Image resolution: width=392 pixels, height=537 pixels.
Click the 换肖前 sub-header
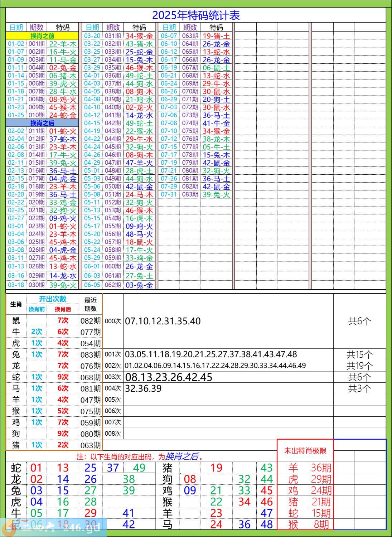click(x=37, y=309)
